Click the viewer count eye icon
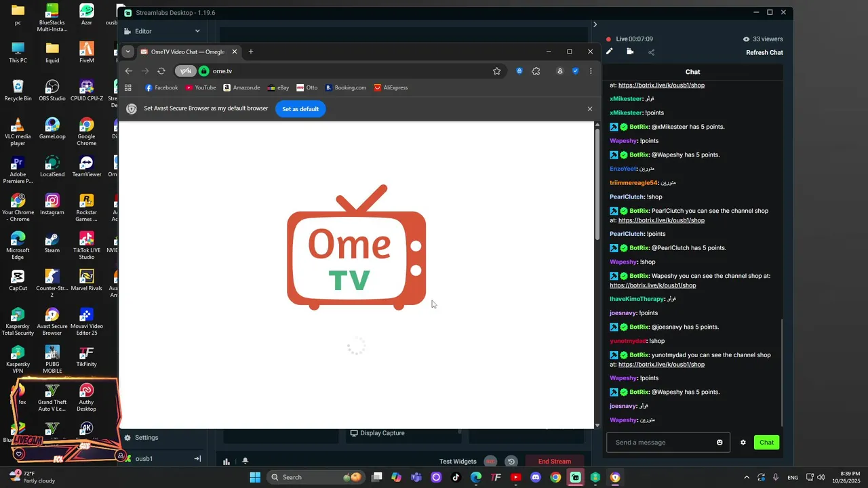The height and width of the screenshot is (488, 868). pos(746,39)
